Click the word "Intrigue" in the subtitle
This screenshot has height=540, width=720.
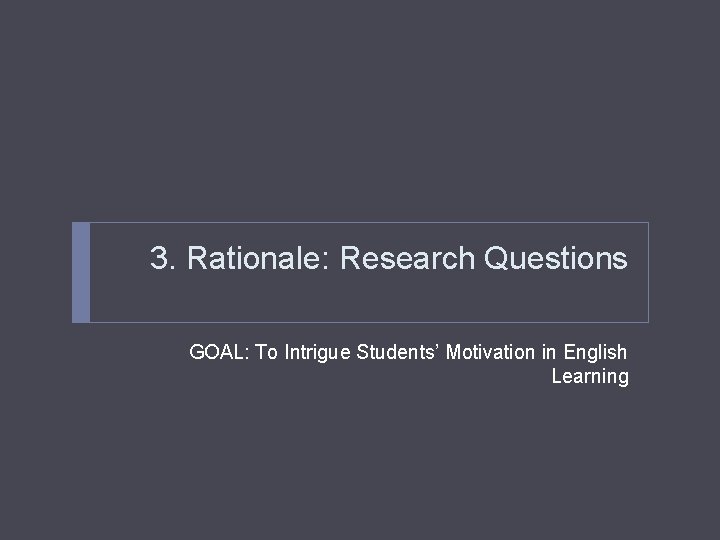coord(316,352)
